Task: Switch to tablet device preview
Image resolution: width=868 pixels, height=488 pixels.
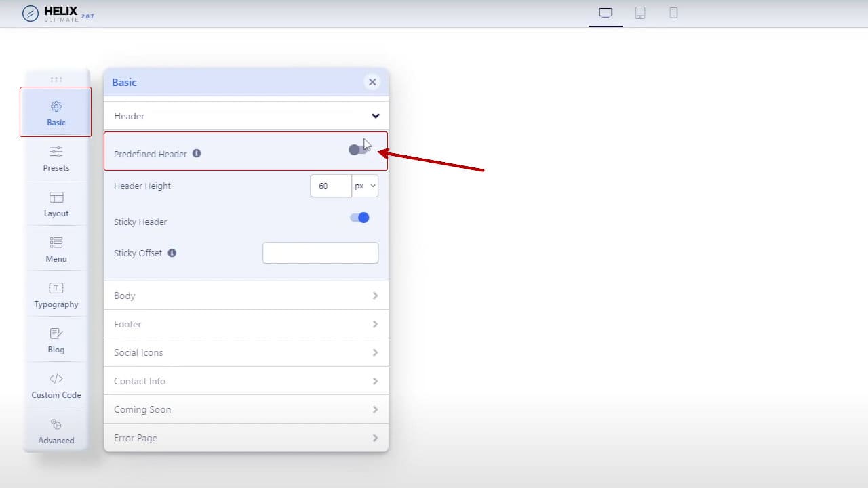Action: tap(639, 13)
